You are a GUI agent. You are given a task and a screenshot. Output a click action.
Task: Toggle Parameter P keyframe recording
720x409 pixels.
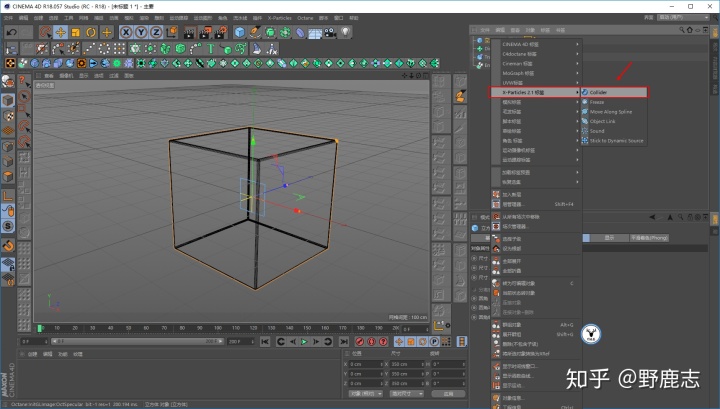click(434, 342)
